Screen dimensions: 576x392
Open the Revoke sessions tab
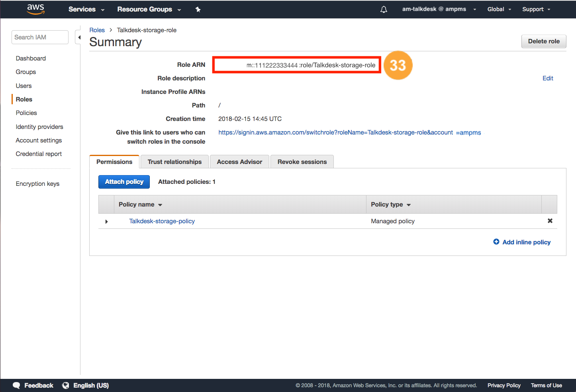pyautogui.click(x=302, y=162)
